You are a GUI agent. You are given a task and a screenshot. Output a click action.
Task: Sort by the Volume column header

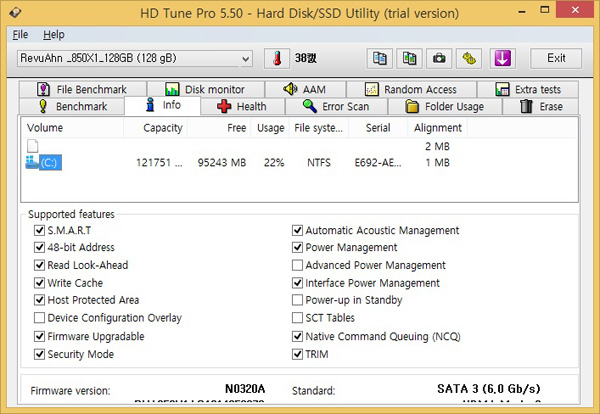pyautogui.click(x=72, y=128)
